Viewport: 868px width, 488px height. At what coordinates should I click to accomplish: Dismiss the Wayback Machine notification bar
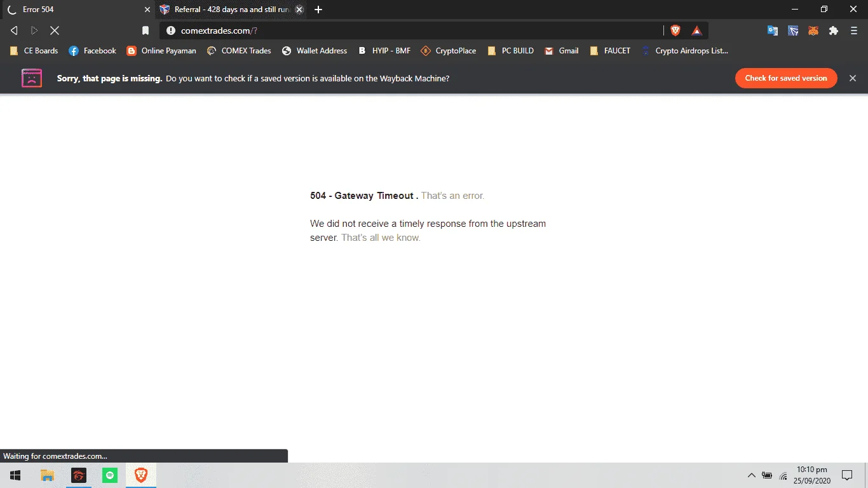point(853,78)
